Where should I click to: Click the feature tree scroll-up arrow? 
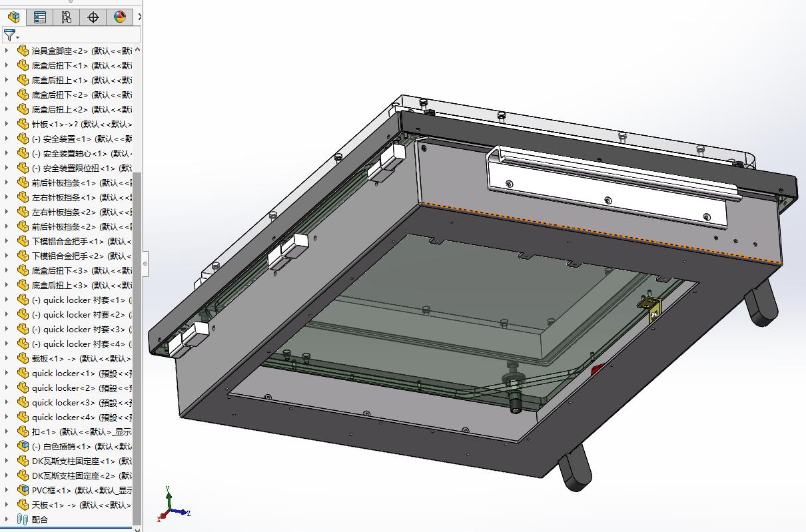[137, 50]
